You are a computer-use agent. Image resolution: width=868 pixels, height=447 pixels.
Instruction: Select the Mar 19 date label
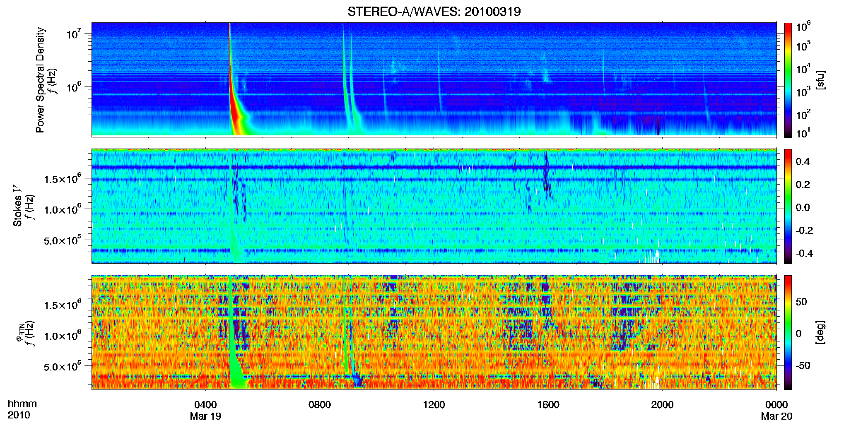point(205,416)
